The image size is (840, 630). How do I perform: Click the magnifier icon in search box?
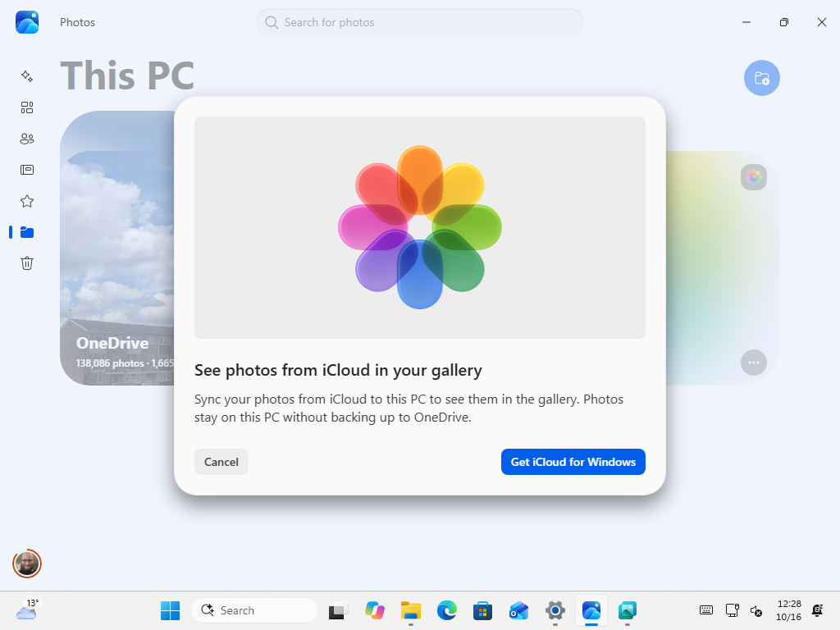(x=272, y=22)
